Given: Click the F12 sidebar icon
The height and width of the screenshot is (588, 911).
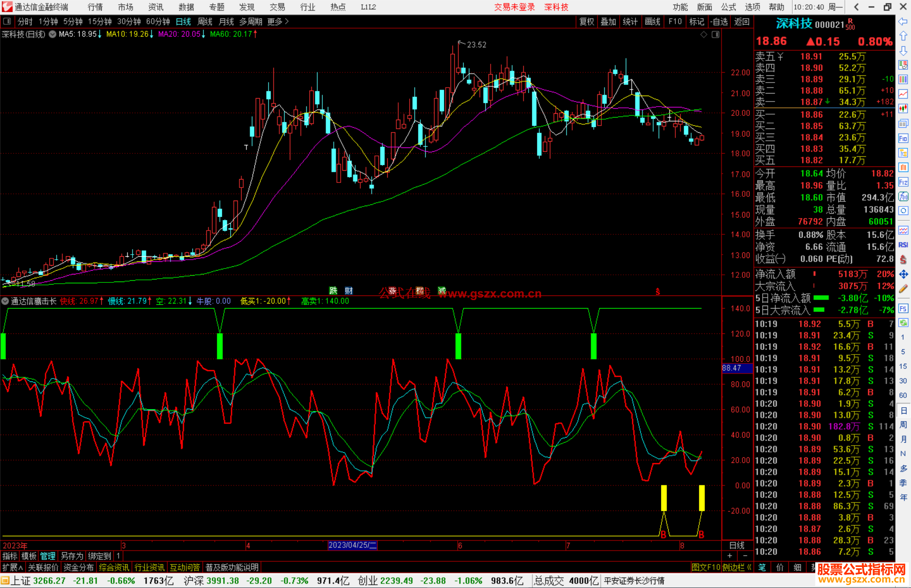Looking at the screenshot, I should click(903, 182).
